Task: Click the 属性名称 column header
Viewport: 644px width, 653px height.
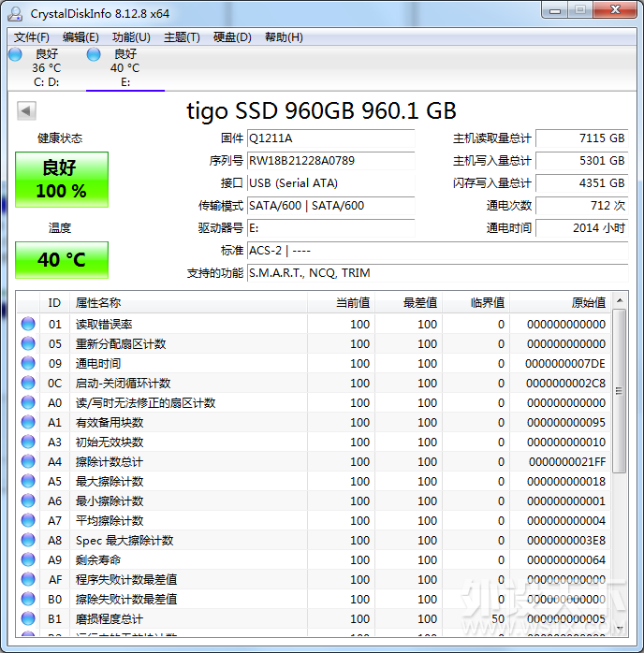Action: click(189, 303)
